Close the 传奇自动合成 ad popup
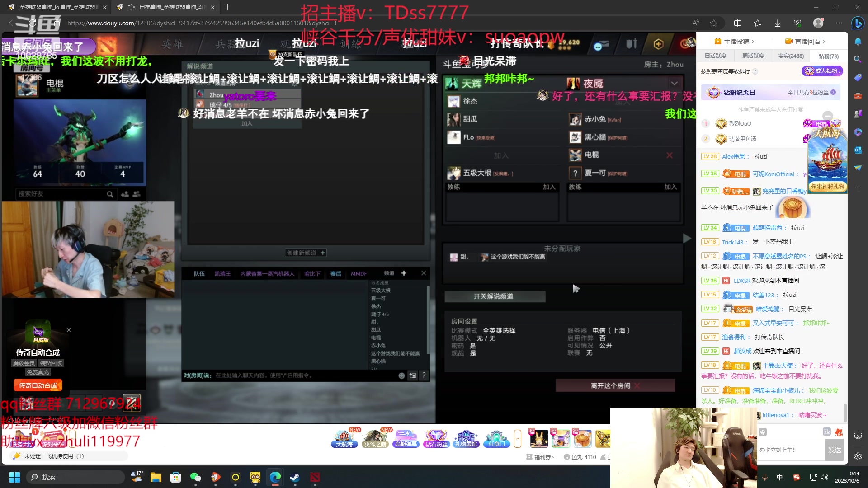The height and width of the screenshot is (488, 868). tap(69, 330)
